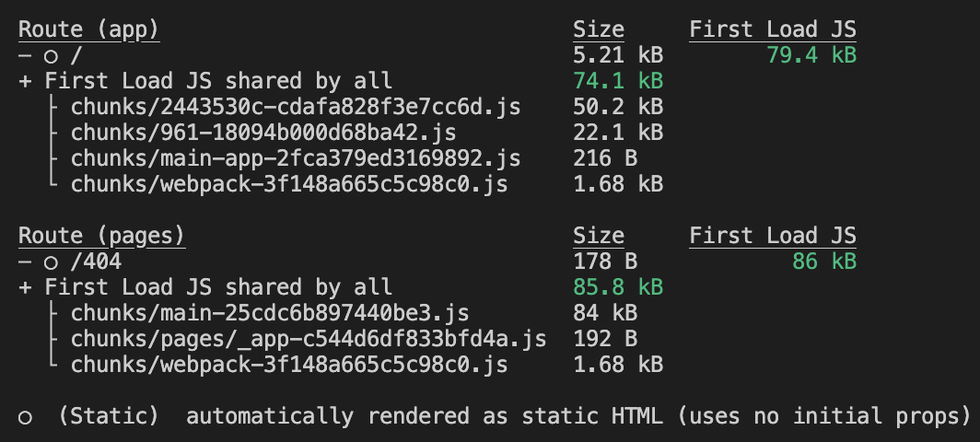Click the 5.21 kB size value
This screenshot has width=980, height=442.
[617, 55]
